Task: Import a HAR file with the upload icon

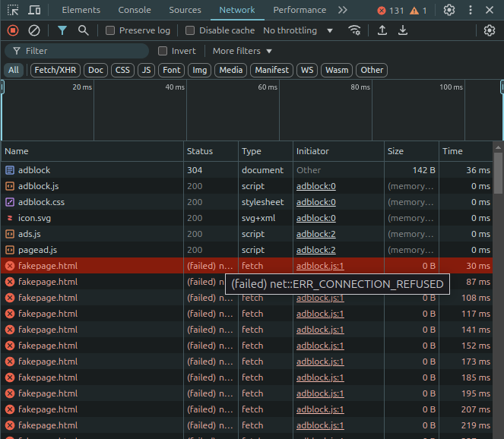Action: 382,30
